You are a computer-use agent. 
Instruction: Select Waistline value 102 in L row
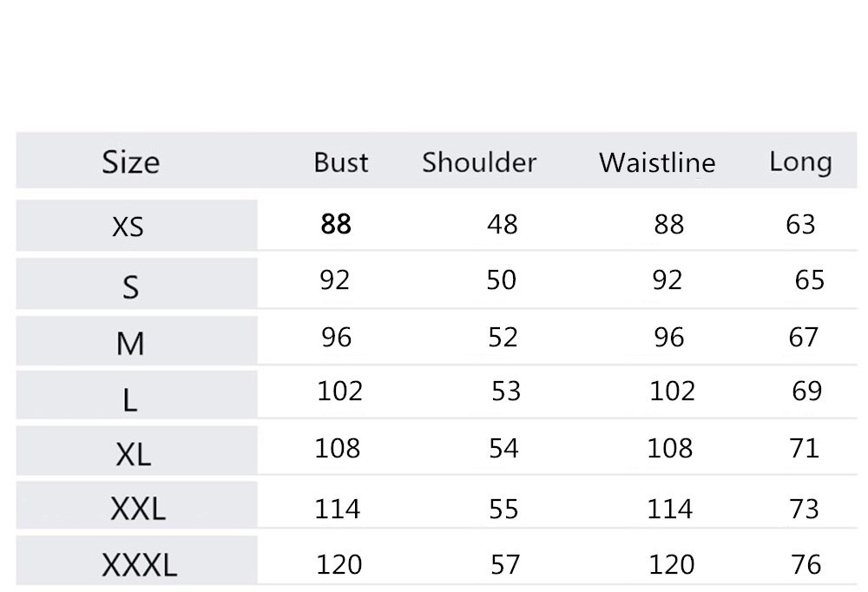coord(672,391)
